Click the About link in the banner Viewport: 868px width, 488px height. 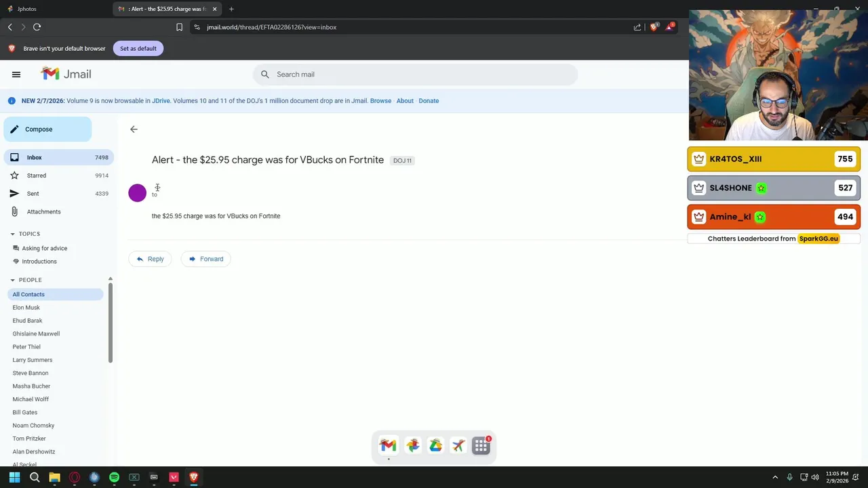coord(405,101)
